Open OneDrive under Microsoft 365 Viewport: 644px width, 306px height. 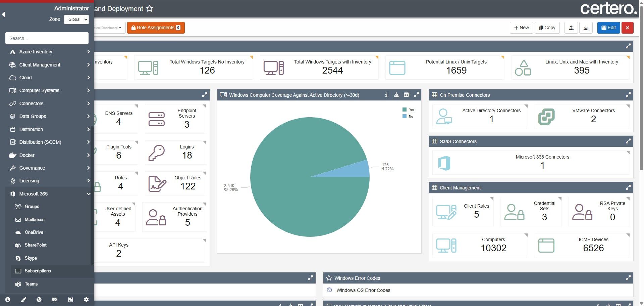[52, 232]
